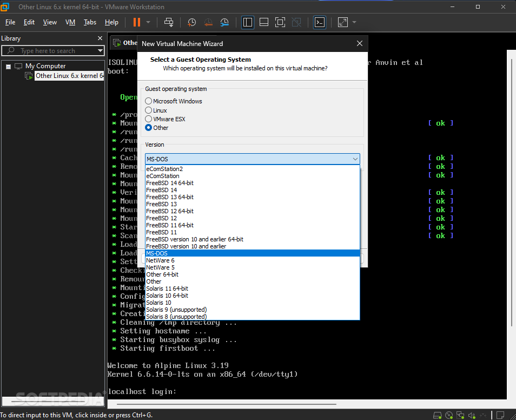Close the Library panel
Viewport: 516px width, 420px height.
(x=100, y=38)
